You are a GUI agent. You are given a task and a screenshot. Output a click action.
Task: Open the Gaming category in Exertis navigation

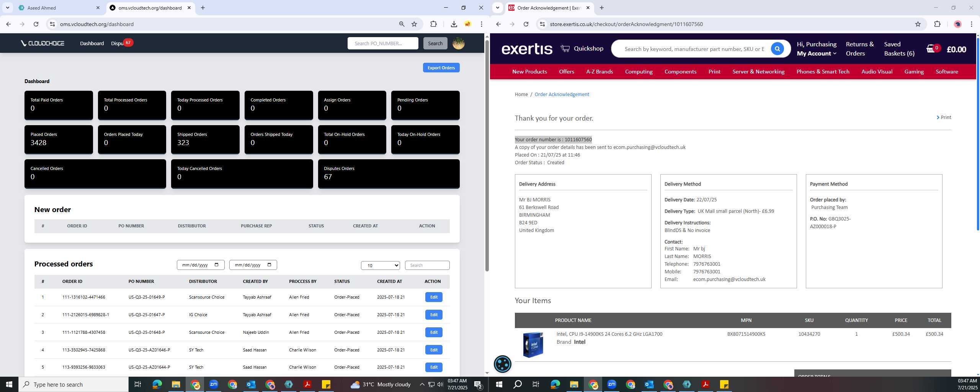point(914,72)
